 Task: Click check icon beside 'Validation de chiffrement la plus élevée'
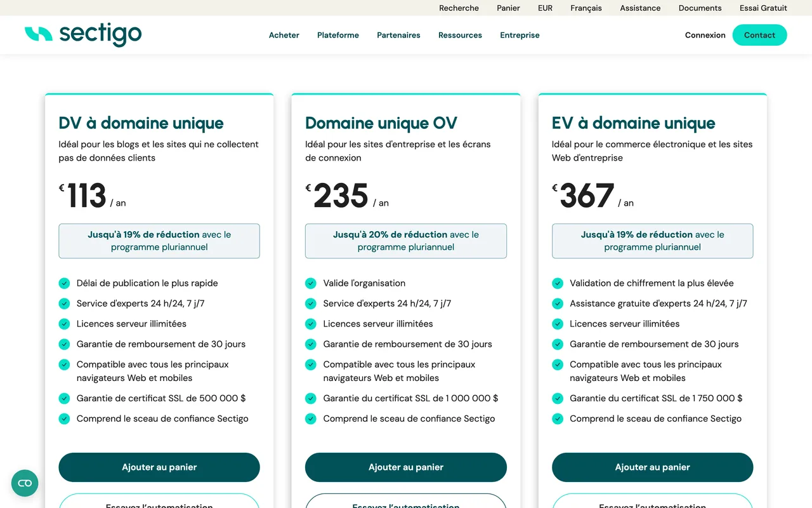(558, 283)
